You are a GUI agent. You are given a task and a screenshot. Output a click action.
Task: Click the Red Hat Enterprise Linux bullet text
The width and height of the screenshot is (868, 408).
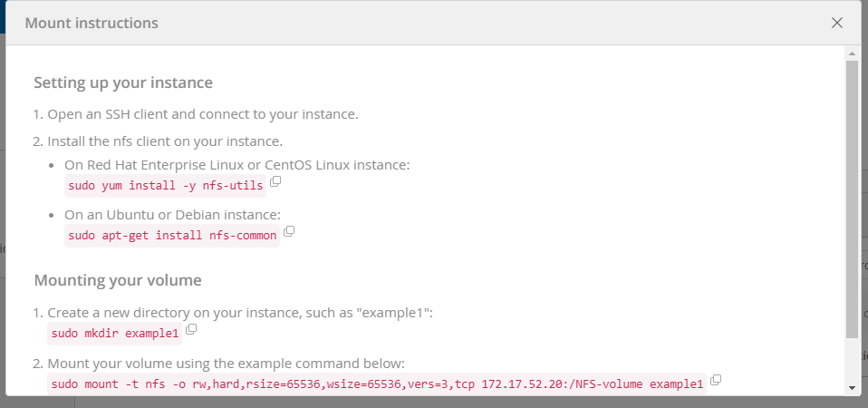coord(236,165)
